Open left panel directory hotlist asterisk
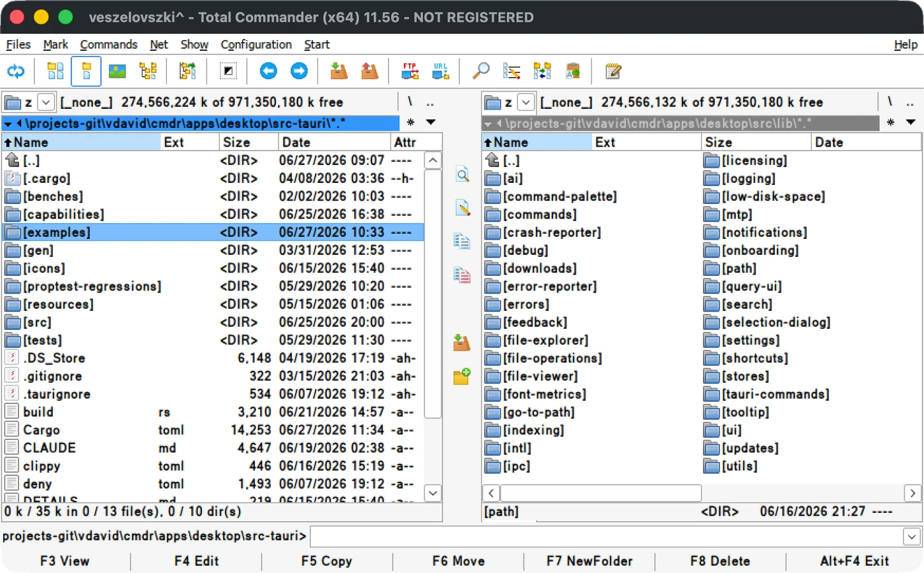 411,122
